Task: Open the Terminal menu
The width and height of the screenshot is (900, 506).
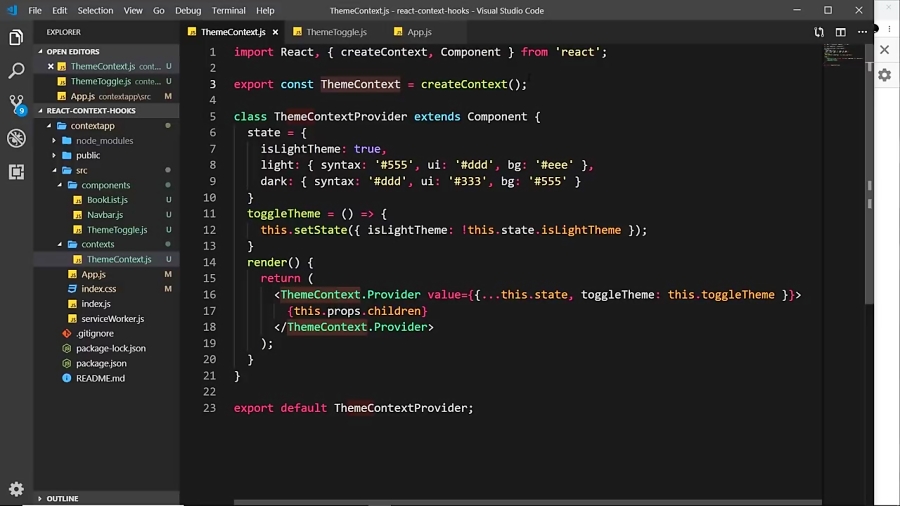Action: click(x=228, y=10)
